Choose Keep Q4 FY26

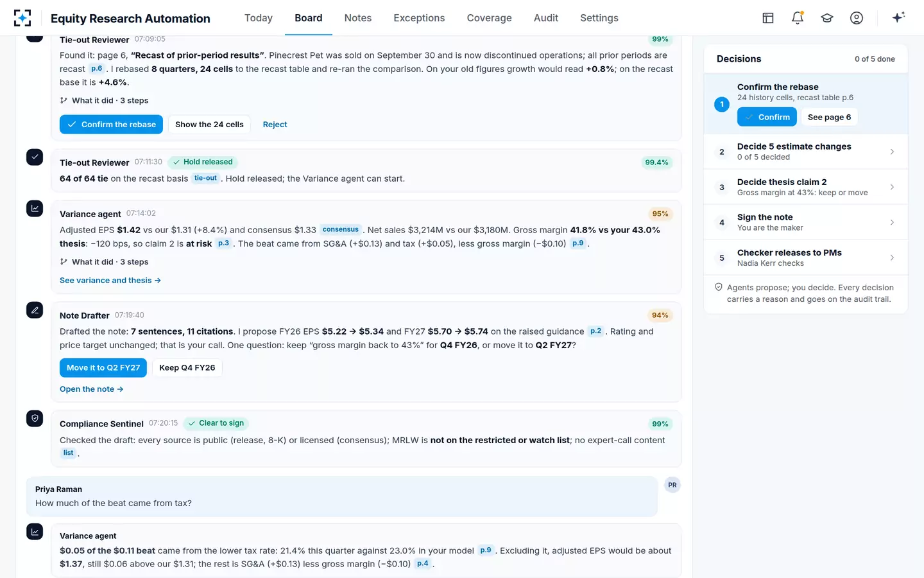click(x=187, y=367)
